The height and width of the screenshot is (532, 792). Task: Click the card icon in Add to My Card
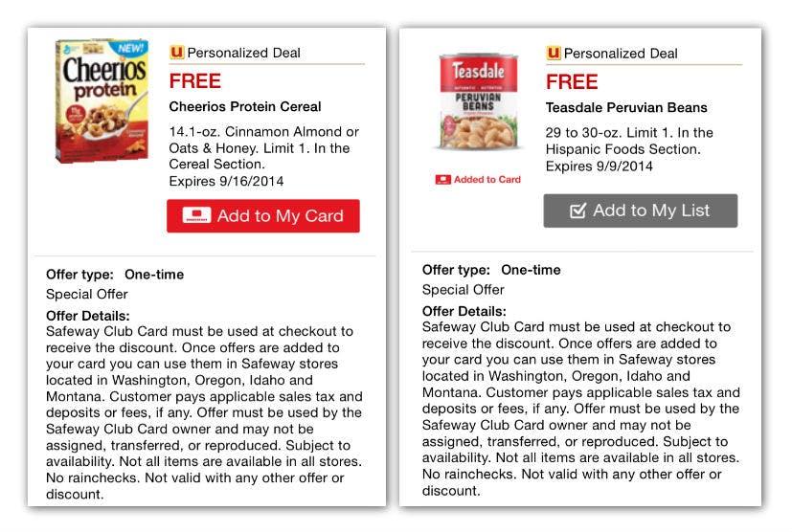tap(197, 216)
